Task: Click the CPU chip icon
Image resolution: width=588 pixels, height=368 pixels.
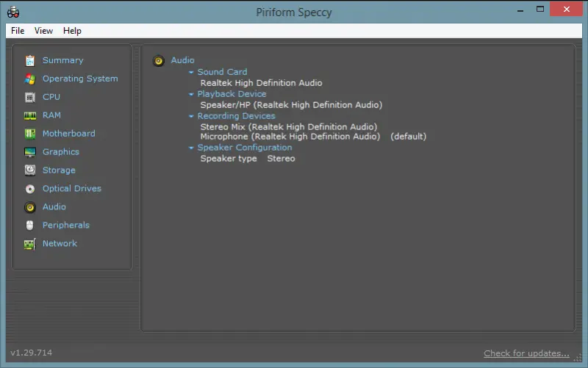Action: (x=30, y=97)
